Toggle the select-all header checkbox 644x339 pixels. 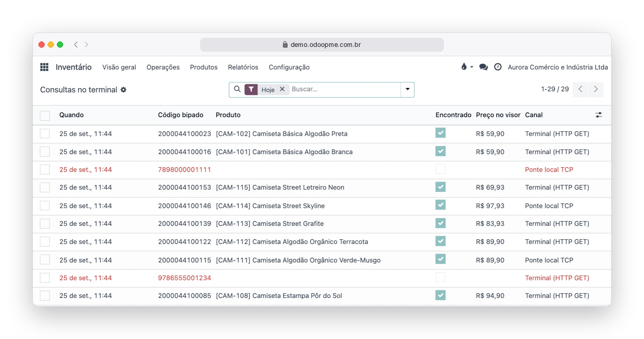(45, 116)
